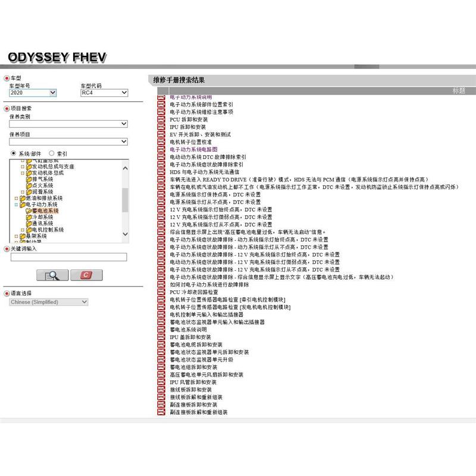Viewport: 476px width, 476px height.
Task: Click document icon beside 副连接板拆解和重新组装
Action: click(x=161, y=412)
